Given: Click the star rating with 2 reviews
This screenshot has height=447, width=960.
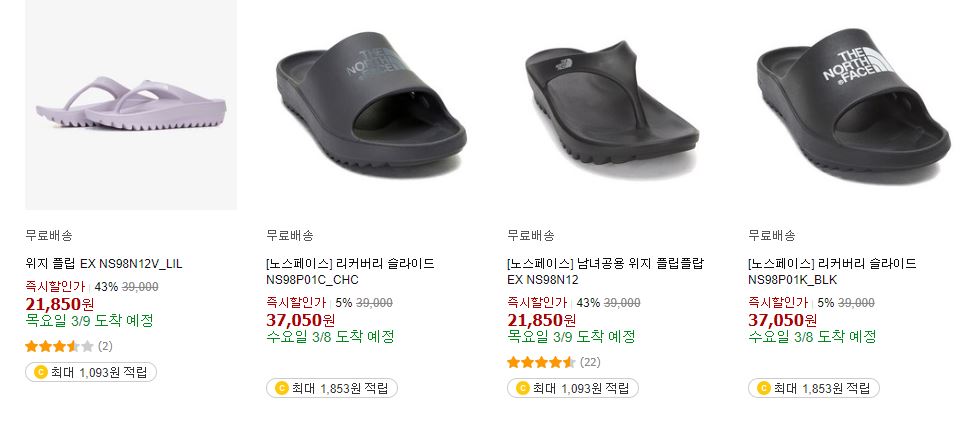Looking at the screenshot, I should [59, 347].
